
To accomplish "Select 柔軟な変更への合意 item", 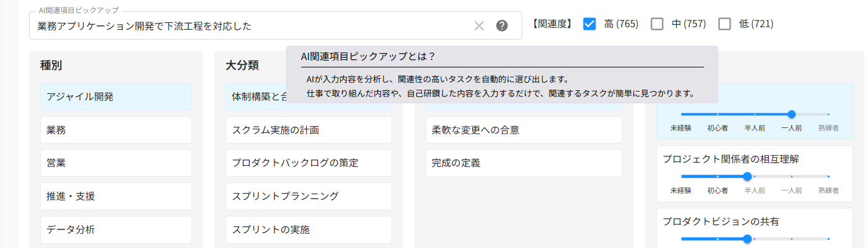I will [524, 130].
